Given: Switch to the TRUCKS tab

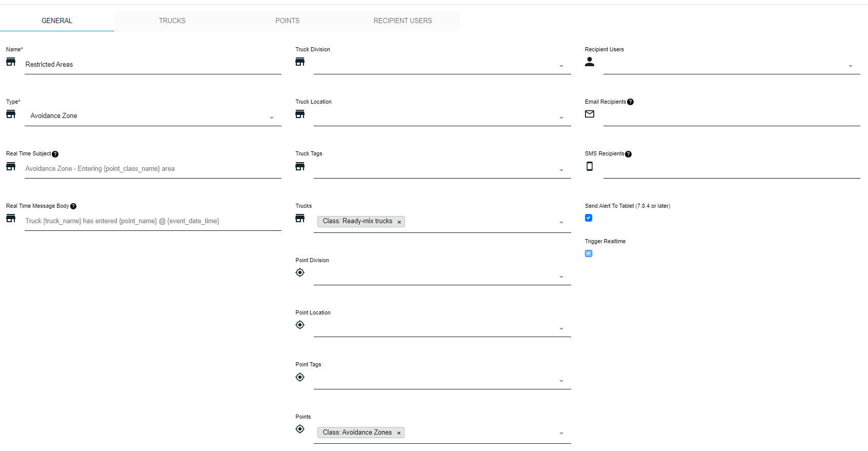Looking at the screenshot, I should 172,21.
